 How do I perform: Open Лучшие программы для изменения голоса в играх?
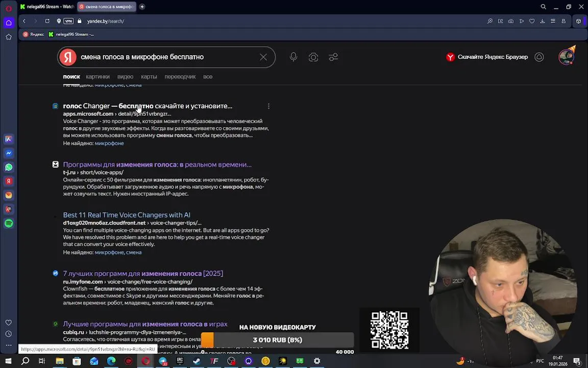point(145,324)
